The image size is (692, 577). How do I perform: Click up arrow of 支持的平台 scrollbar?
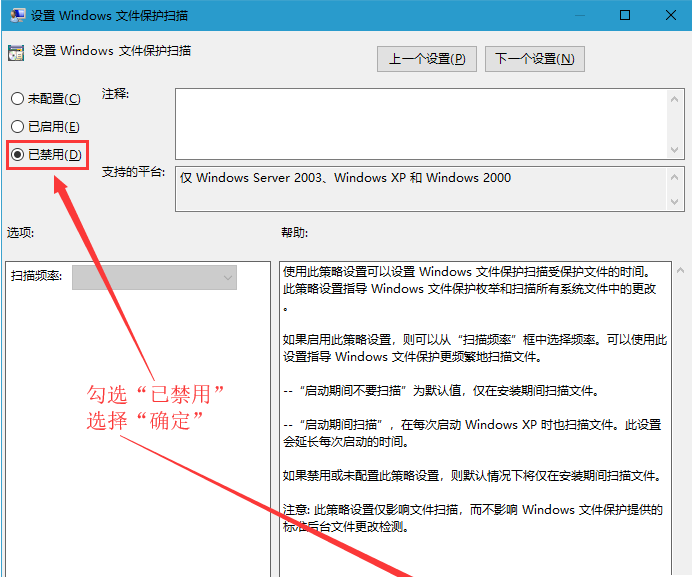[x=675, y=175]
